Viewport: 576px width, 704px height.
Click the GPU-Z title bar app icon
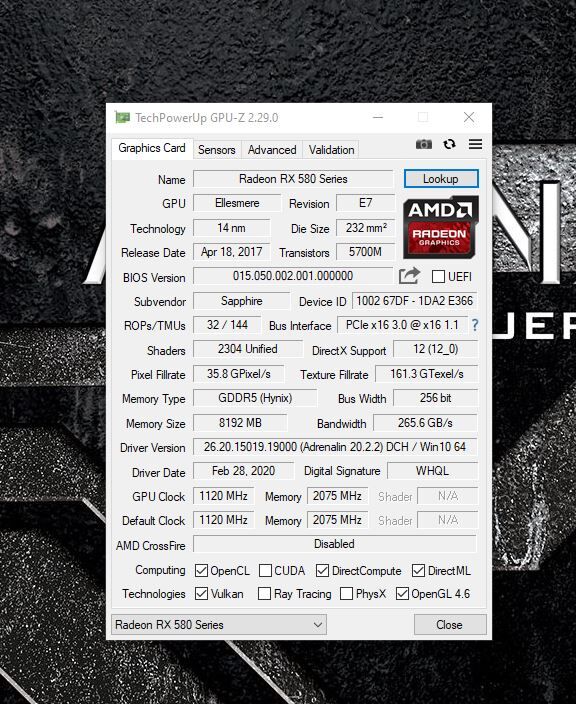(122, 118)
